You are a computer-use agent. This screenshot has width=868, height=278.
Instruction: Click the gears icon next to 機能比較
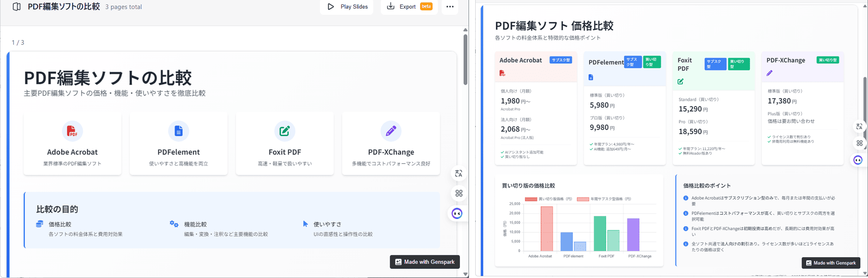(174, 224)
